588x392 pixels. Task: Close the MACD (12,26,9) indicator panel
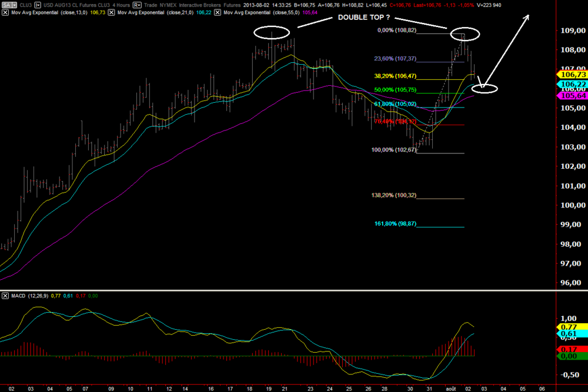[5, 296]
